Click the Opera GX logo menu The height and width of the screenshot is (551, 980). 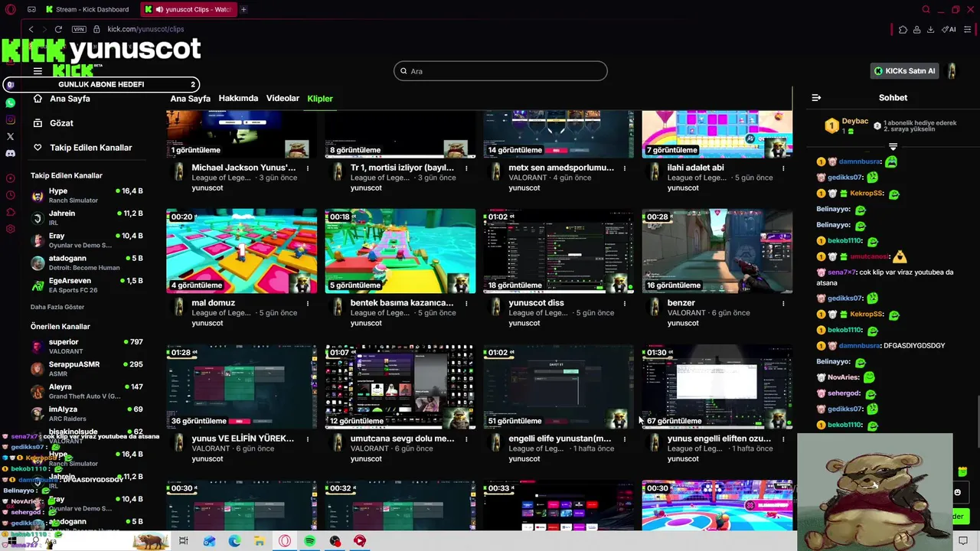(x=10, y=9)
